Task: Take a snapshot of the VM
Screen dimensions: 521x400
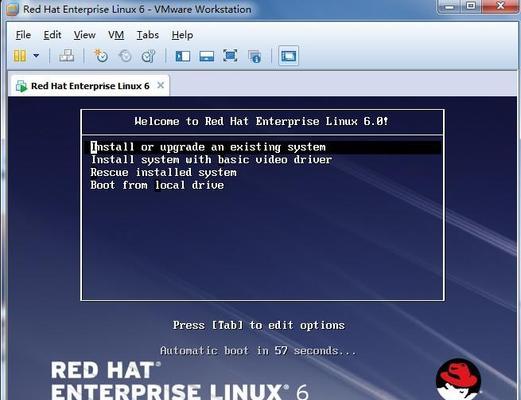Action: [x=101, y=56]
